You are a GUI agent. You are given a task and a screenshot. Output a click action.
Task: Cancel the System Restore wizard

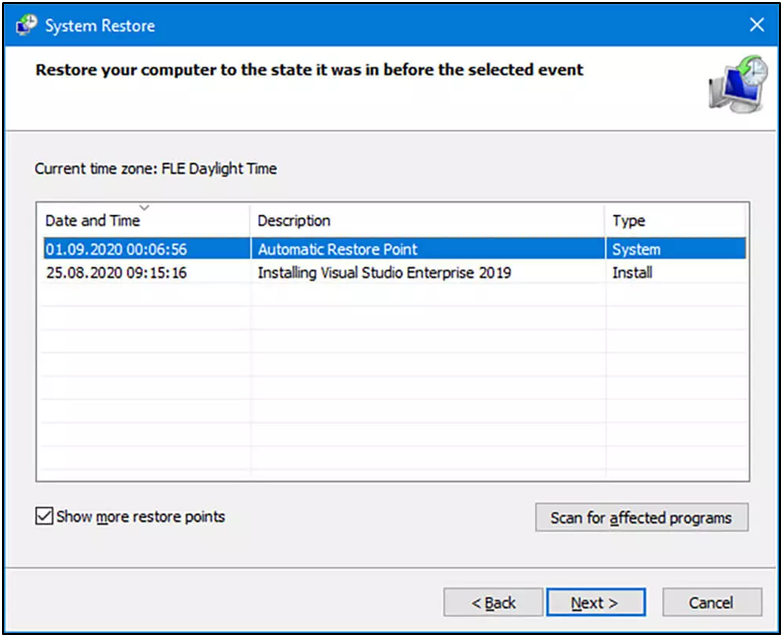pos(712,602)
